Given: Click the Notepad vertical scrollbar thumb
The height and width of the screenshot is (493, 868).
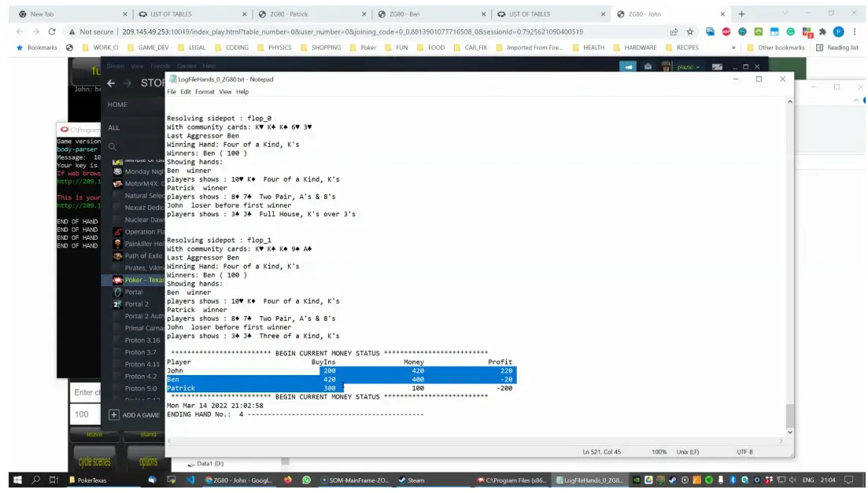Looking at the screenshot, I should tap(790, 415).
